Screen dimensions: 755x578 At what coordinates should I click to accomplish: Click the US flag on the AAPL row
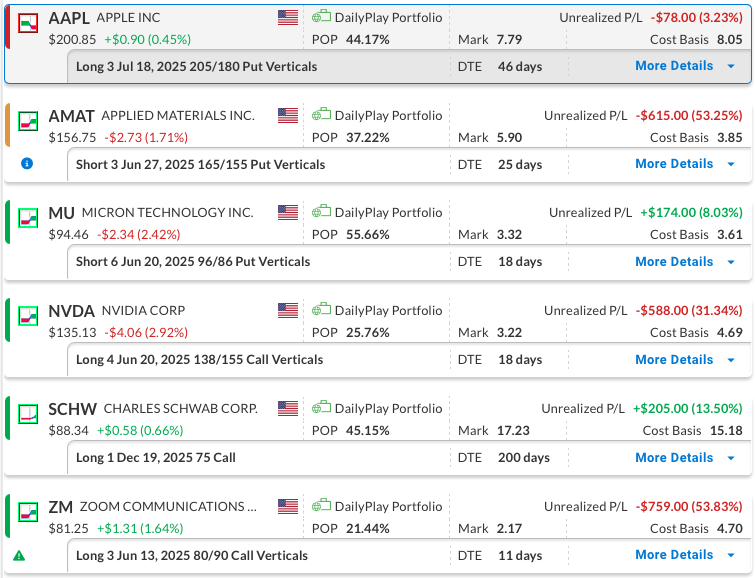click(288, 17)
